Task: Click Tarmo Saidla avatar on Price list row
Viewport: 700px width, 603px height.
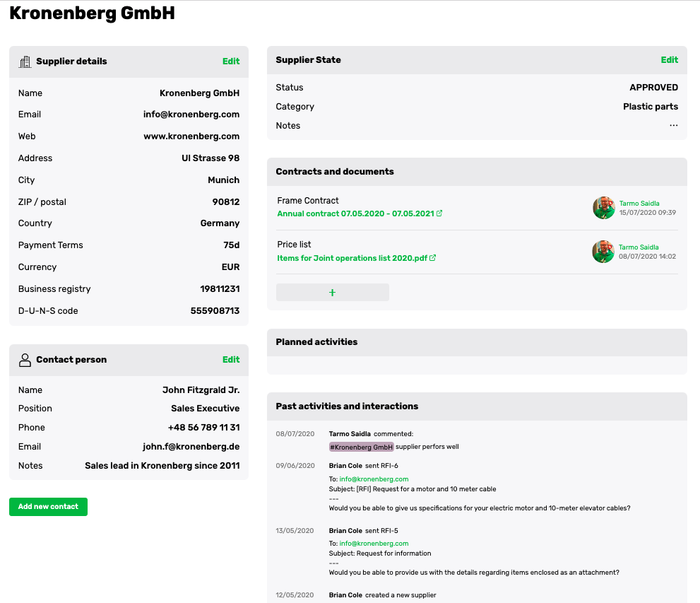Action: pos(603,252)
